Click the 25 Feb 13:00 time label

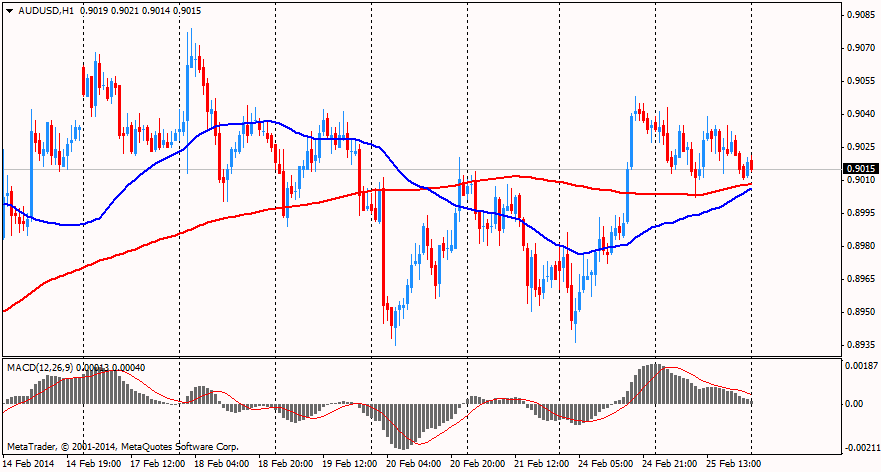point(733,465)
